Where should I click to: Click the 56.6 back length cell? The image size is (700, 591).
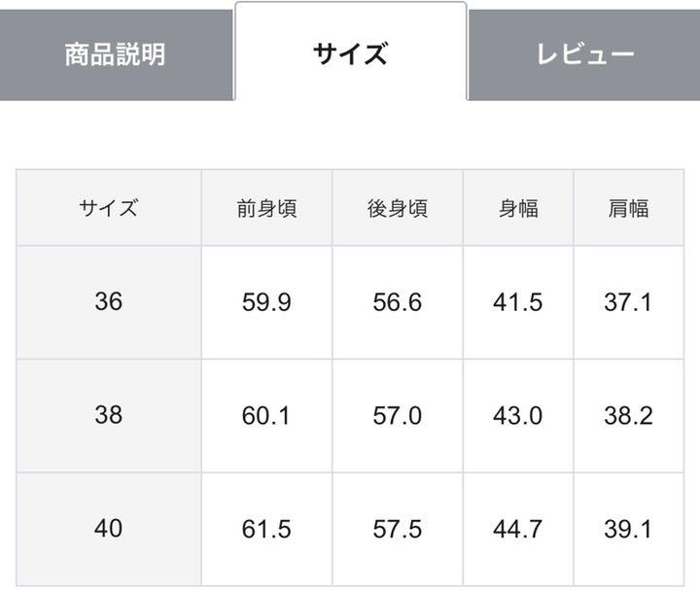pyautogui.click(x=398, y=302)
